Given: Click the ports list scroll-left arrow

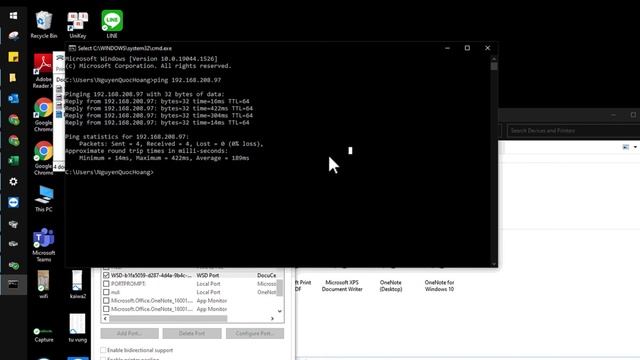Looking at the screenshot, I should click(106, 318).
